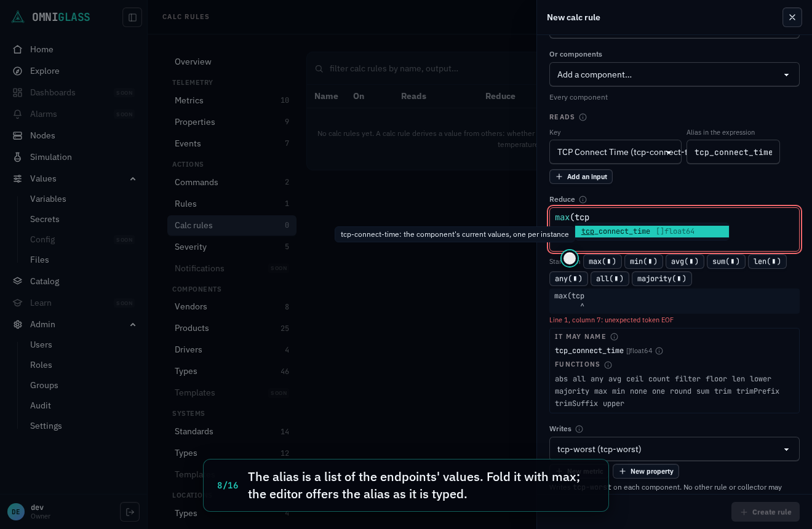The width and height of the screenshot is (812, 529).
Task: Open Audit under Admin
Action: (41, 405)
